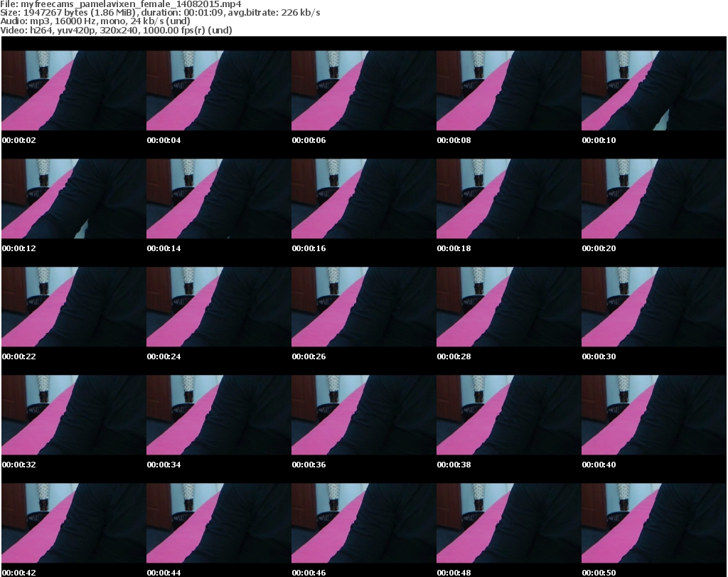Click the 00:00:46 timestamp label
The image size is (728, 577).
tap(309, 573)
